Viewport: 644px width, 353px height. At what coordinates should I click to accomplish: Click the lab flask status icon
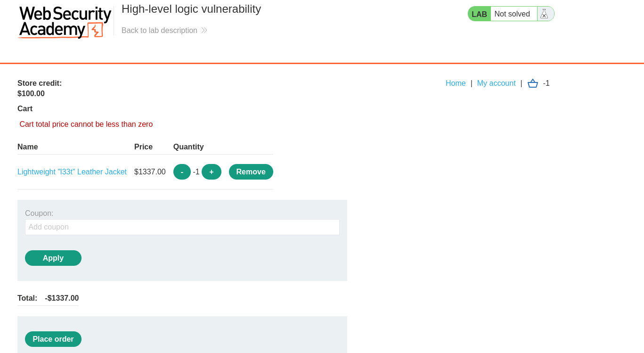(x=544, y=14)
